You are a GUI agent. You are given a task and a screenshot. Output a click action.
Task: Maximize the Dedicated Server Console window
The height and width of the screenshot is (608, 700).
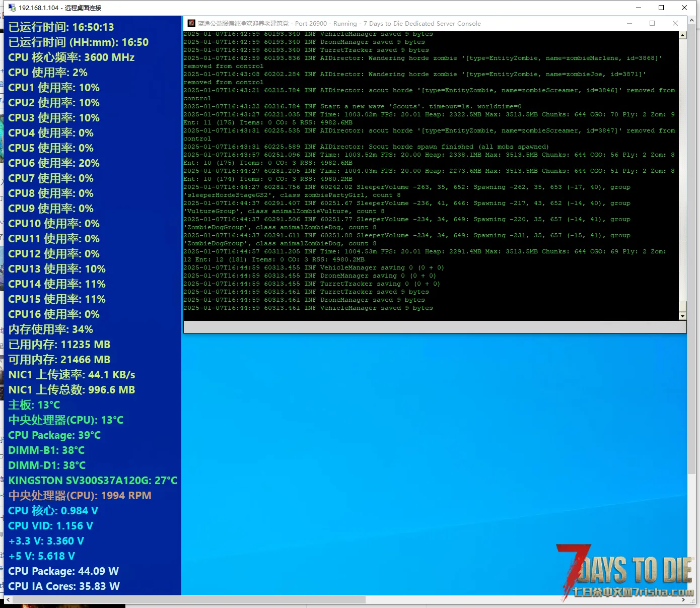coord(652,23)
